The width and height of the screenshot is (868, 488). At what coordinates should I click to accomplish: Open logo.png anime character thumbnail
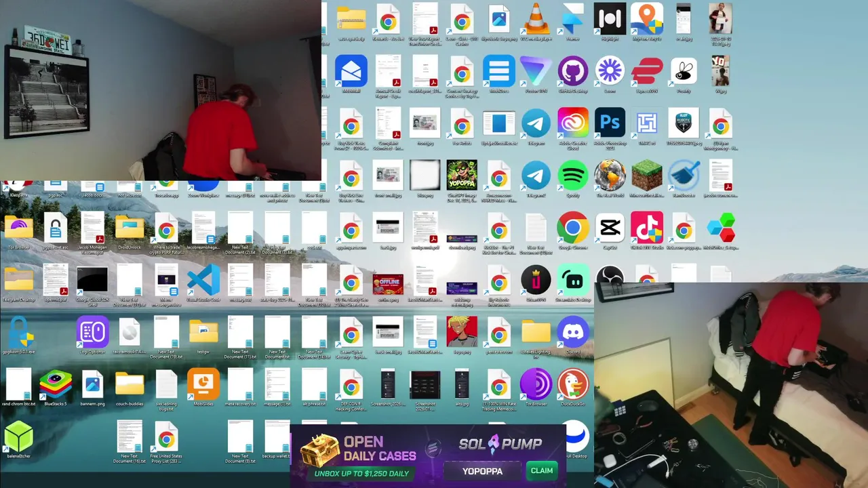[x=462, y=333]
